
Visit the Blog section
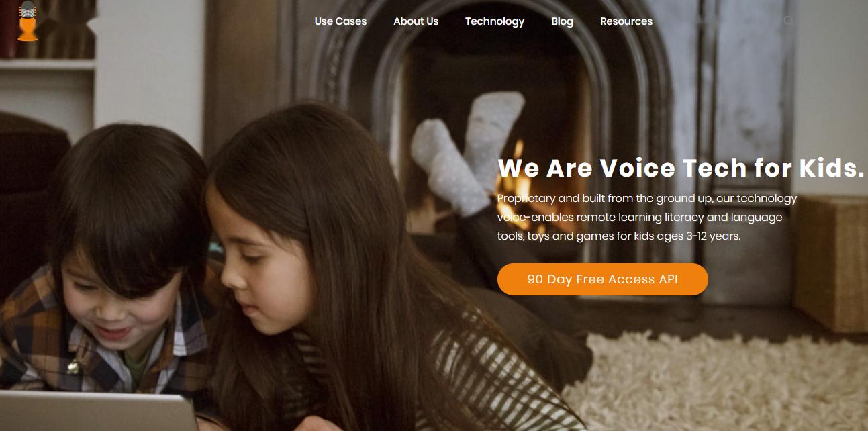(562, 21)
